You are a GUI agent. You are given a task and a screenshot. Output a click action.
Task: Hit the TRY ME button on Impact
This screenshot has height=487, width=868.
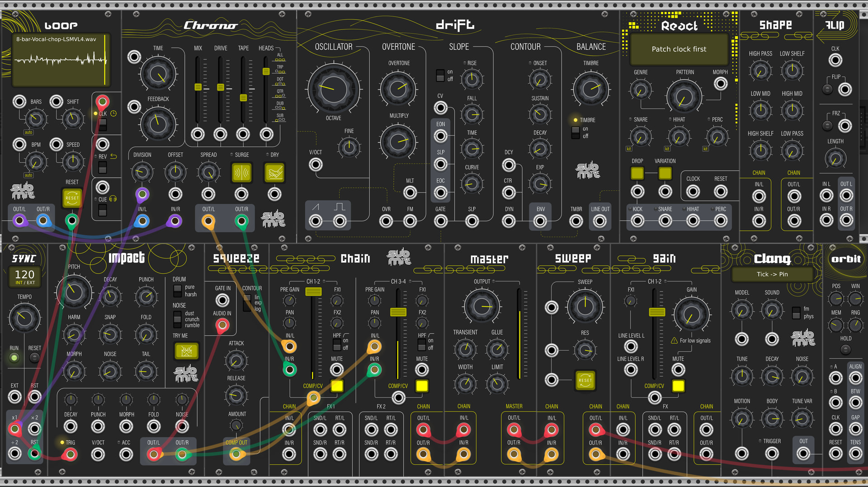186,351
